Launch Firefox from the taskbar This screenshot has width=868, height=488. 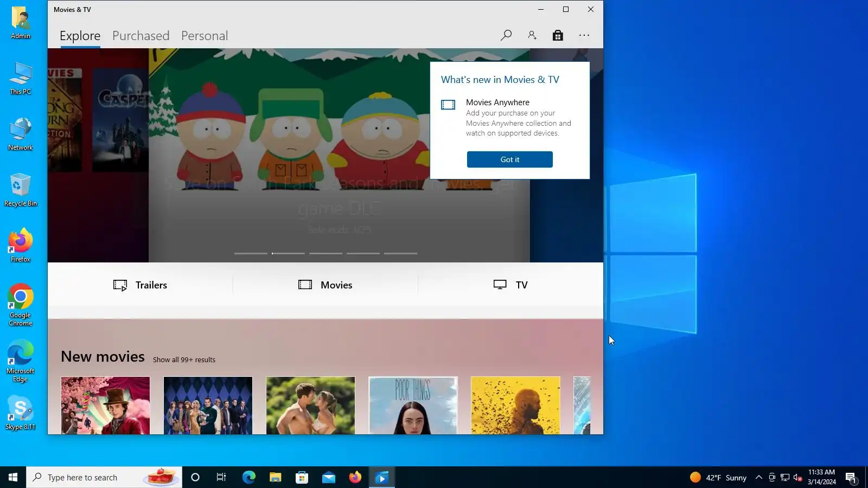(355, 477)
